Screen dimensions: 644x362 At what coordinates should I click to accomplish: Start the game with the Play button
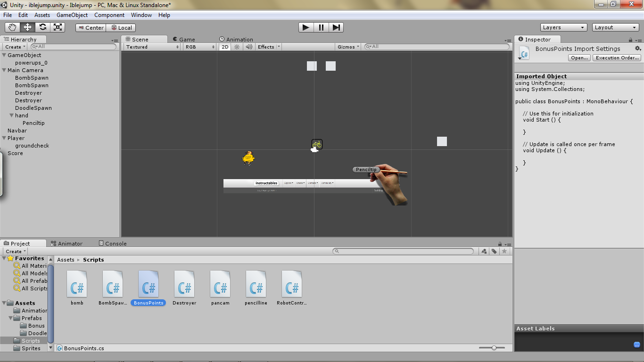coord(306,27)
